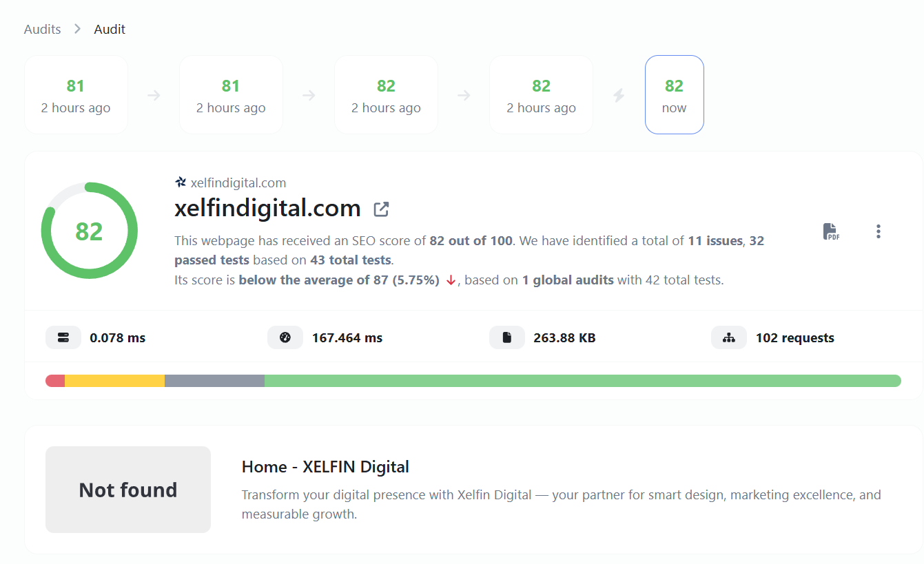Viewport: 924px width, 564px height.
Task: Click the red down arrow beside 5.75%
Action: tap(451, 280)
